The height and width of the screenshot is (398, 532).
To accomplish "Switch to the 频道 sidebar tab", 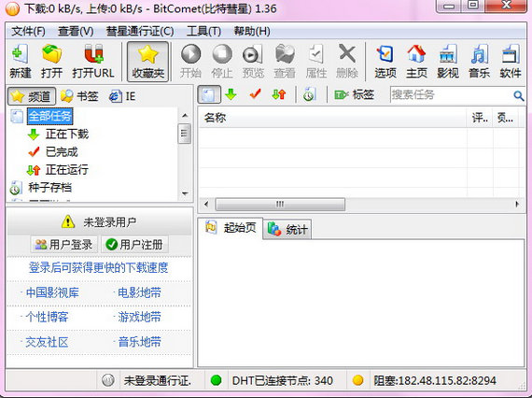I will (32, 96).
